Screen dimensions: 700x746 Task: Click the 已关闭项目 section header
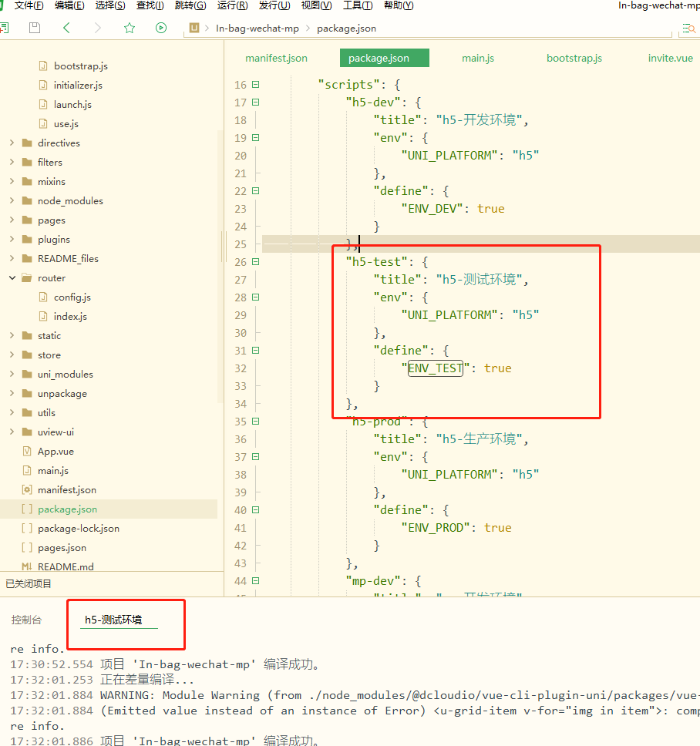click(x=29, y=584)
